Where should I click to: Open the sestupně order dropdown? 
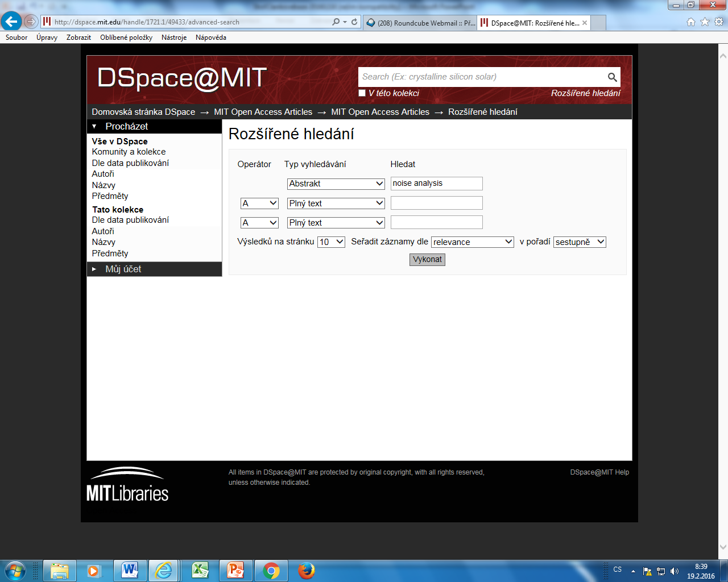[580, 242]
